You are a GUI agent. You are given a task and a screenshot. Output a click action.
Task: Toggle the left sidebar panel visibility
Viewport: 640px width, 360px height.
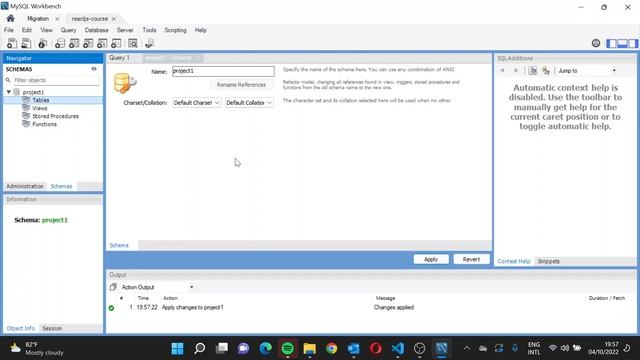click(x=611, y=43)
